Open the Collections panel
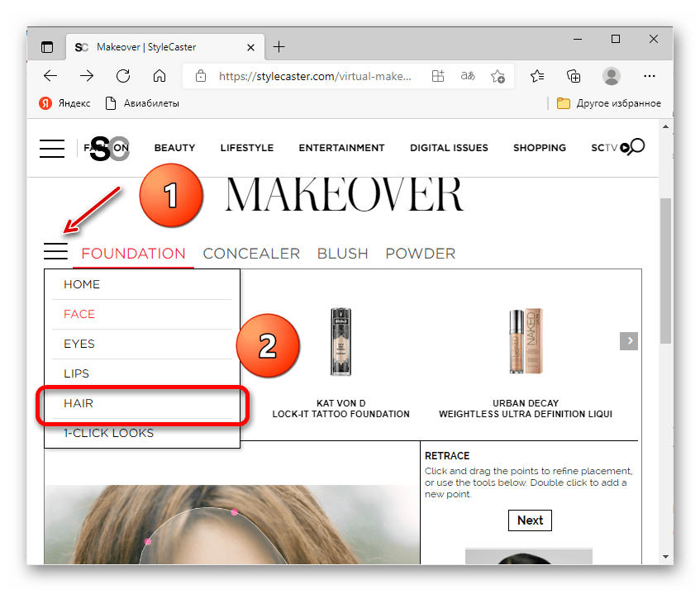This screenshot has width=700, height=613. (x=574, y=76)
